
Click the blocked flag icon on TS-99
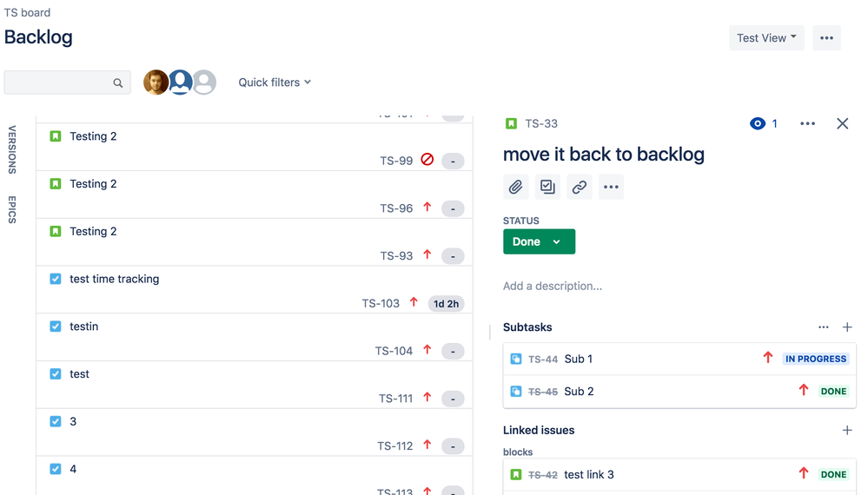pyautogui.click(x=427, y=160)
